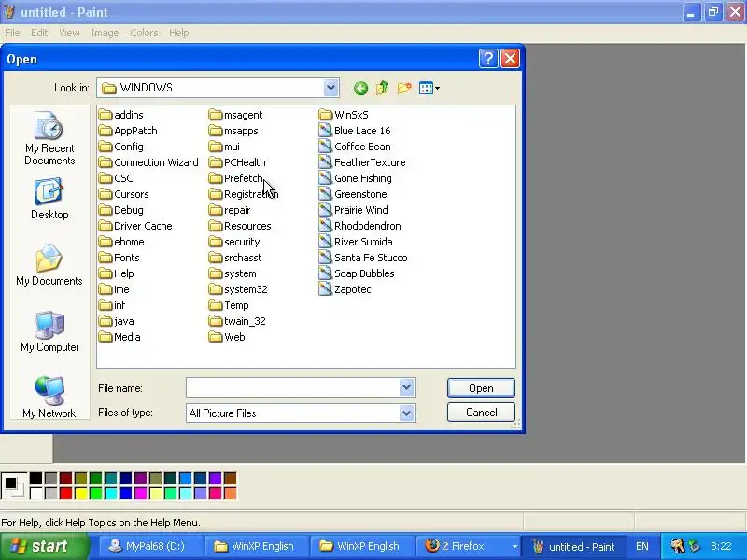This screenshot has width=747, height=560.
Task: Select the PCHealth folder
Action: coord(237,162)
